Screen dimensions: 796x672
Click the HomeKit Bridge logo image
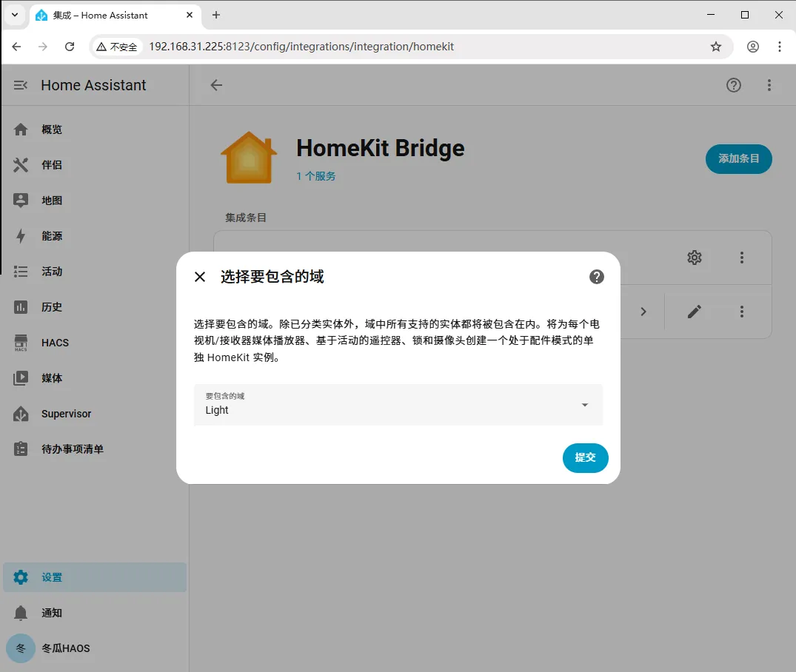pos(249,158)
